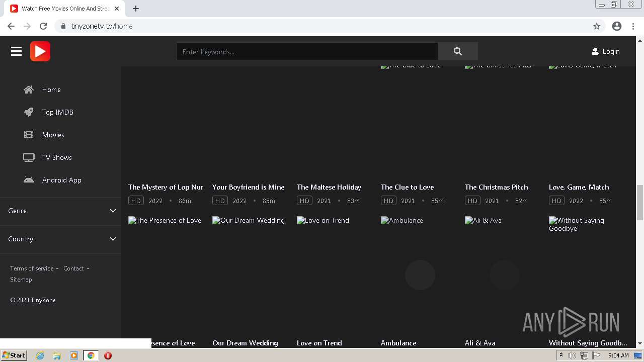
Task: Click the taskbar clock 9:04 AM
Action: [618, 355]
